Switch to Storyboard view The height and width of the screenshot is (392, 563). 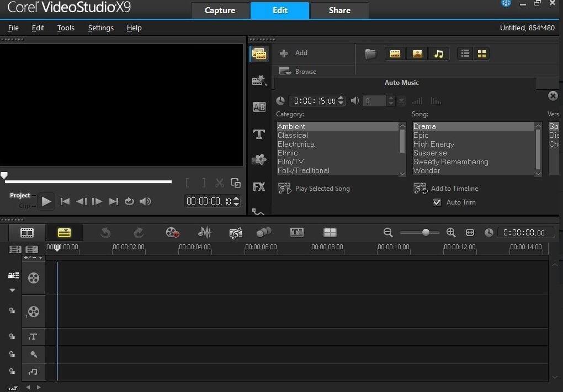pos(27,233)
